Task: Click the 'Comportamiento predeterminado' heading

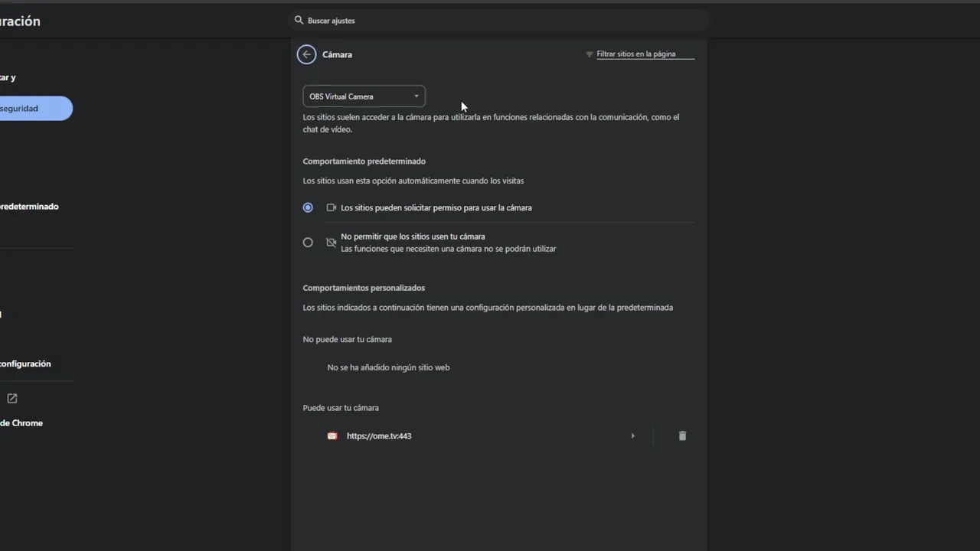Action: pyautogui.click(x=364, y=161)
